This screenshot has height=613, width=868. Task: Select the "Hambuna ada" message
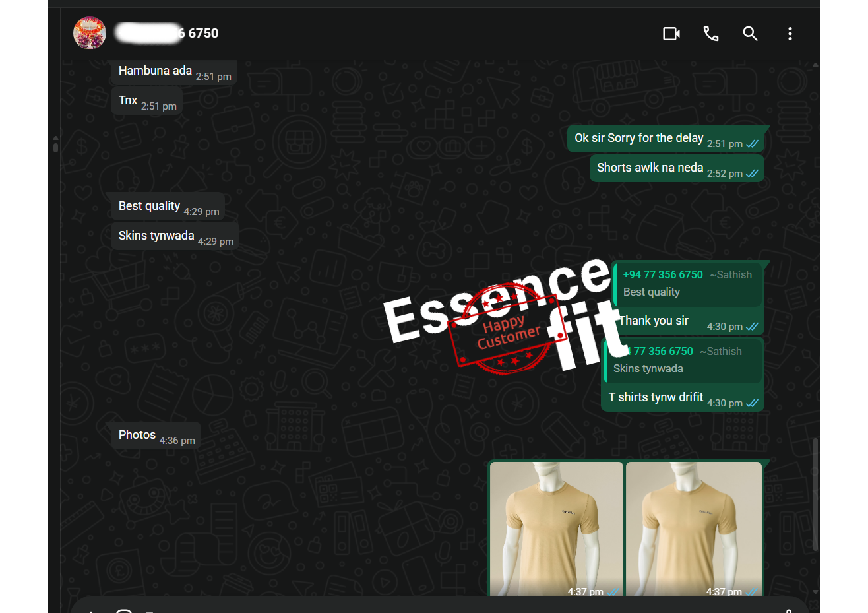(x=174, y=73)
